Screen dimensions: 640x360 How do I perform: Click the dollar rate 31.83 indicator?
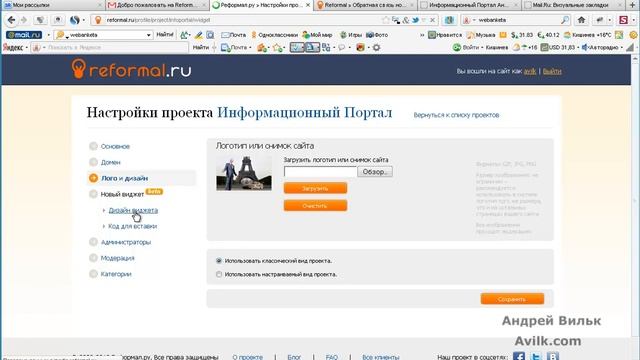coord(522,35)
